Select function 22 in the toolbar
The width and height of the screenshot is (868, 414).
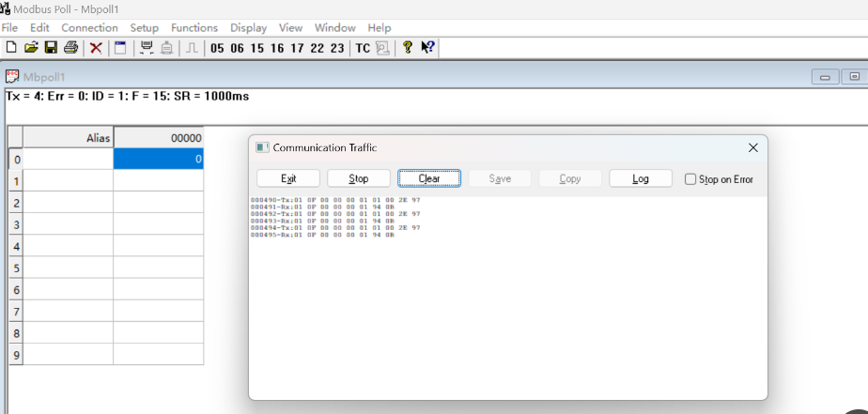click(318, 48)
